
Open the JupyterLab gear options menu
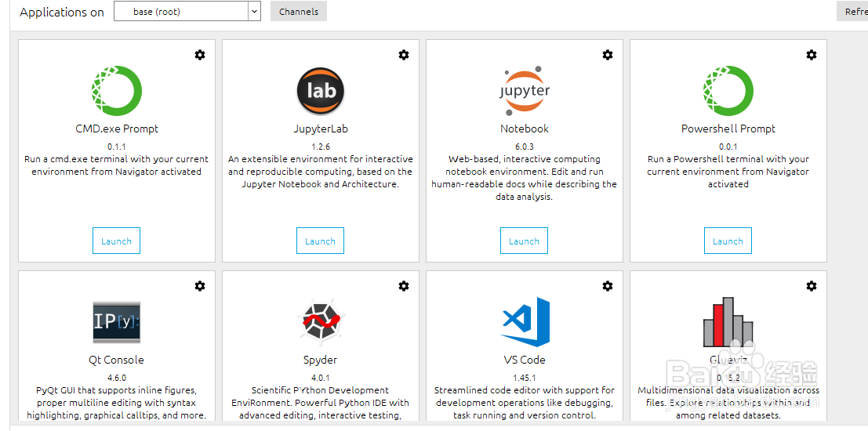404,55
